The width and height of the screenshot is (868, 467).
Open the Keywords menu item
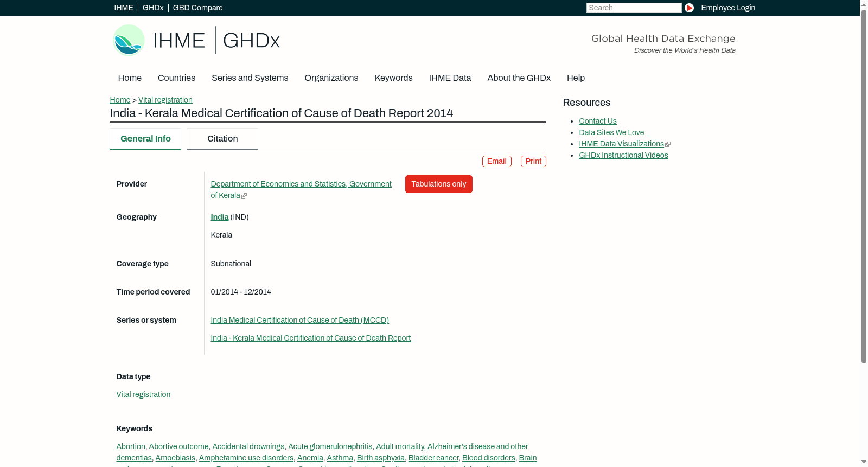[x=393, y=78]
